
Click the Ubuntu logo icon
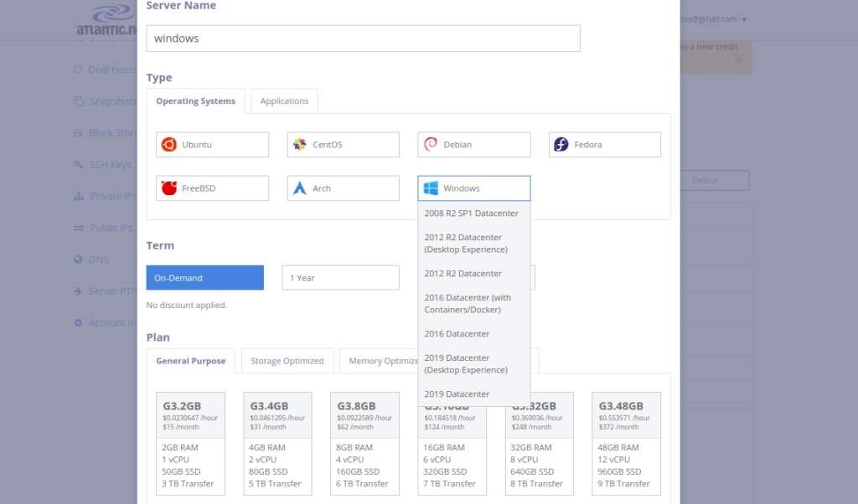point(168,144)
